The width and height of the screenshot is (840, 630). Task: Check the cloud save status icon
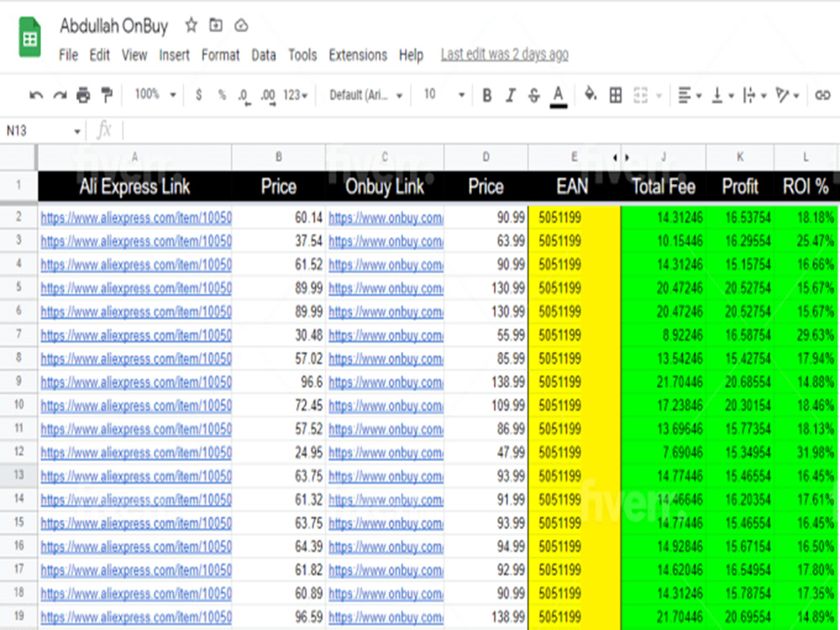point(241,25)
